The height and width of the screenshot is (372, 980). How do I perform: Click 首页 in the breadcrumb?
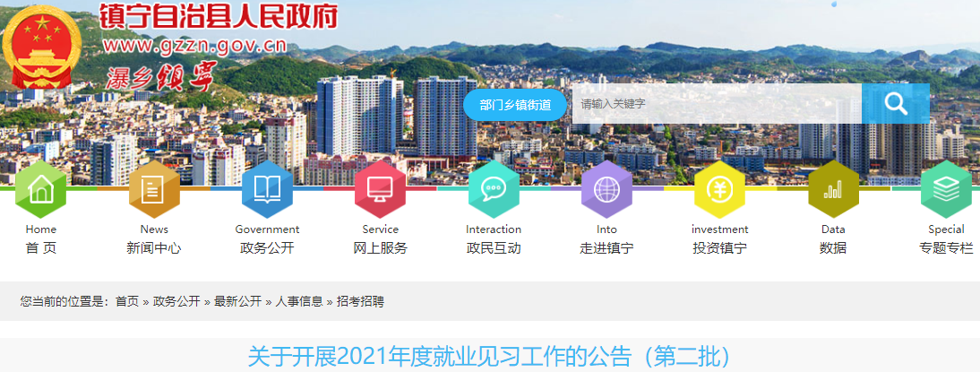tap(127, 302)
